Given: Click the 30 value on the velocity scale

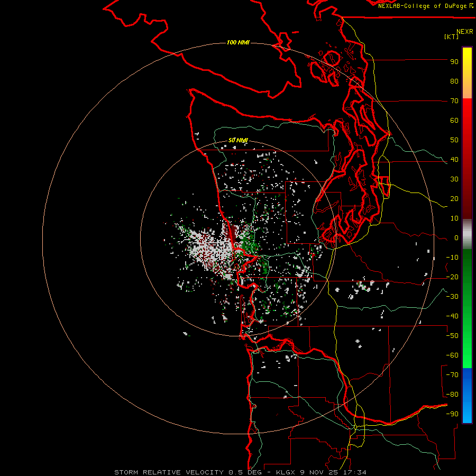Looking at the screenshot, I should pyautogui.click(x=454, y=179).
